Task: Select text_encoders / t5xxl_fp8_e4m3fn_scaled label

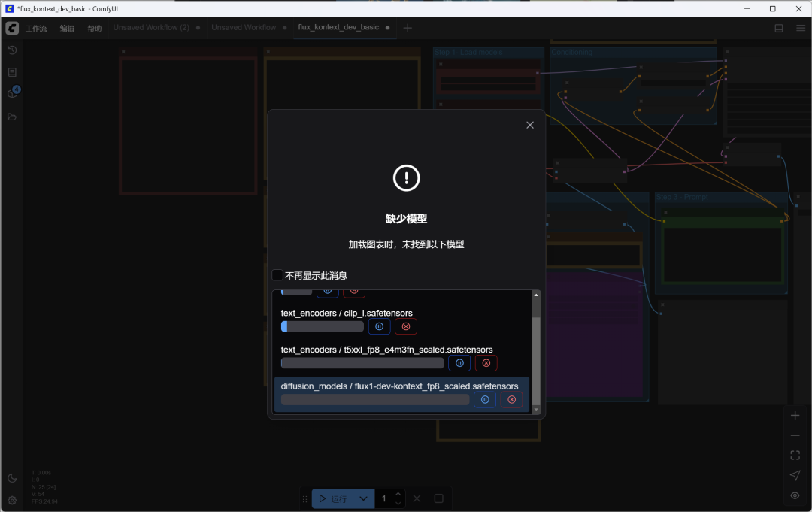Action: [386, 350]
